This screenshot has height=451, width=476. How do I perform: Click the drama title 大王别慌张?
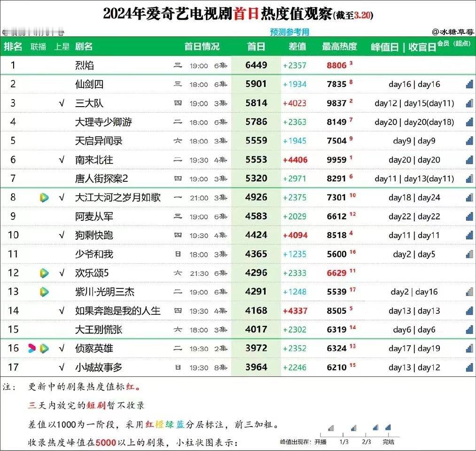coord(99,330)
